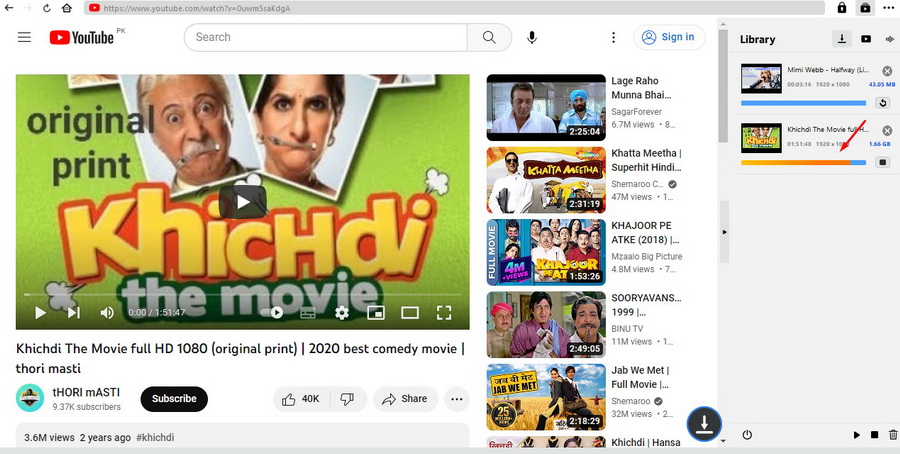Open Lage Raho Munna Bhai thumbnail

[x=546, y=107]
